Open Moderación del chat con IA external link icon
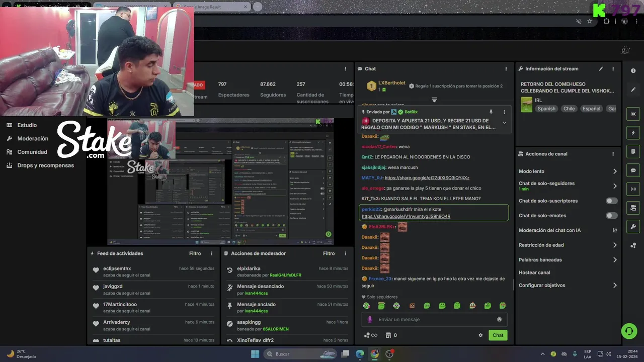Screen dimensions: 644x362 tap(615, 230)
